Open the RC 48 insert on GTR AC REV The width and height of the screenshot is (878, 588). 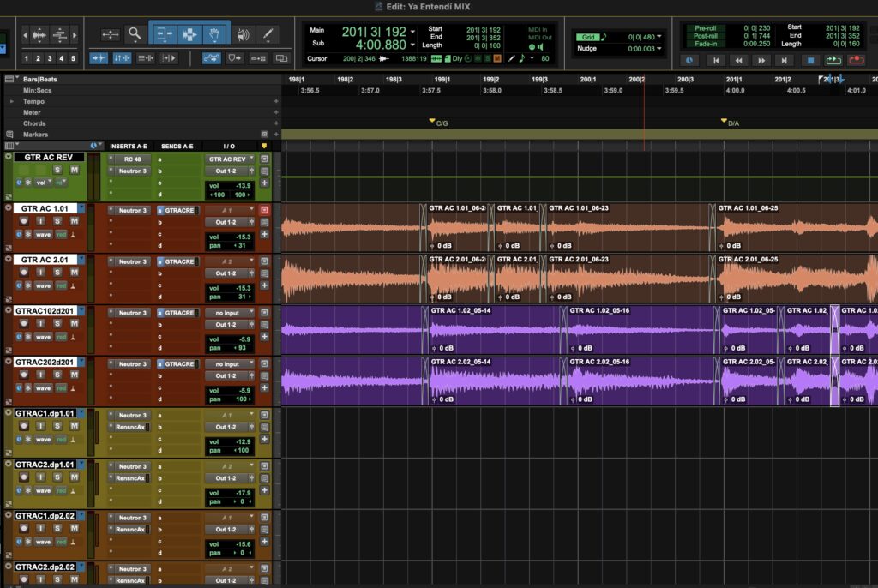tap(132, 159)
